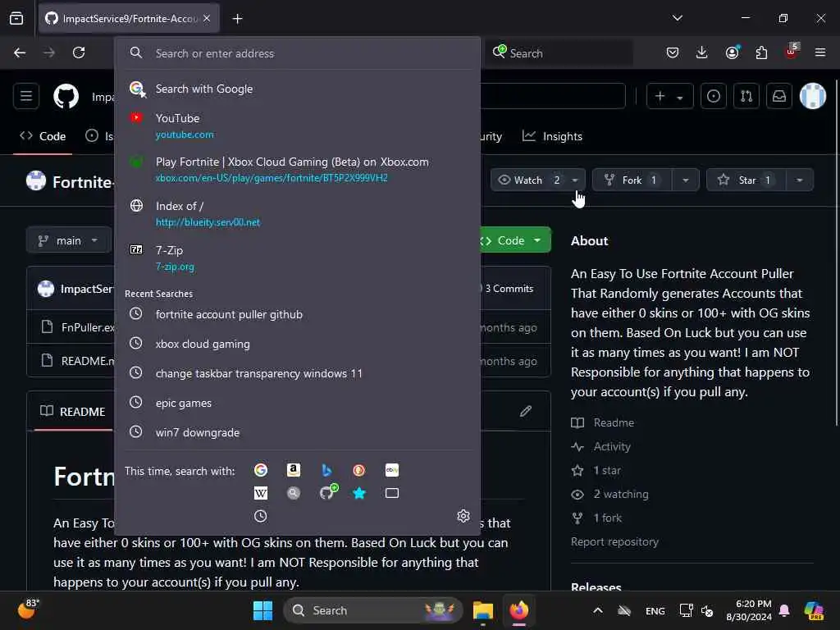Search this time with Amazon icon
This screenshot has height=630, width=840.
pyautogui.click(x=293, y=470)
